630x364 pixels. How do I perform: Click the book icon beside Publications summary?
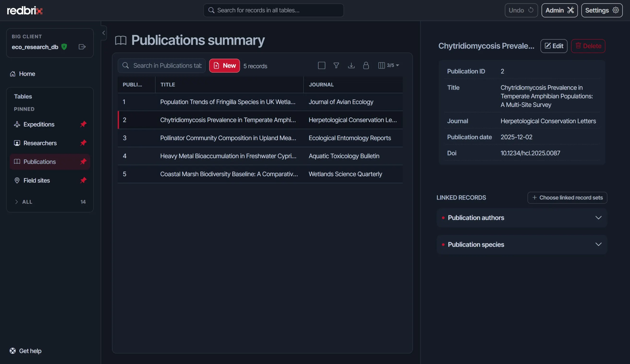[121, 40]
